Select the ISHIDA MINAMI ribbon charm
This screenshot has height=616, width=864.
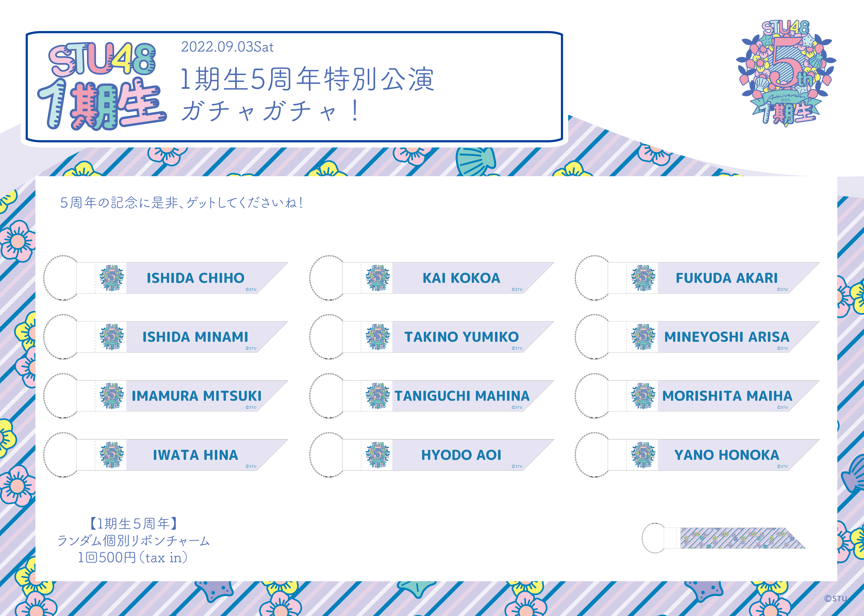point(166,337)
